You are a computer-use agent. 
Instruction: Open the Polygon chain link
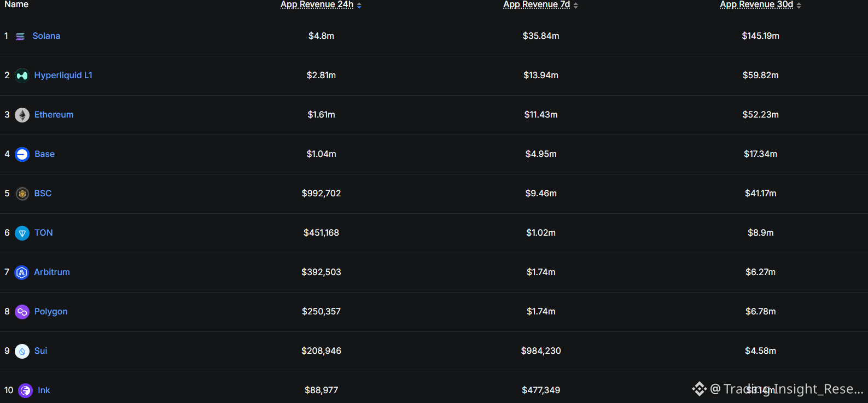[x=51, y=312]
